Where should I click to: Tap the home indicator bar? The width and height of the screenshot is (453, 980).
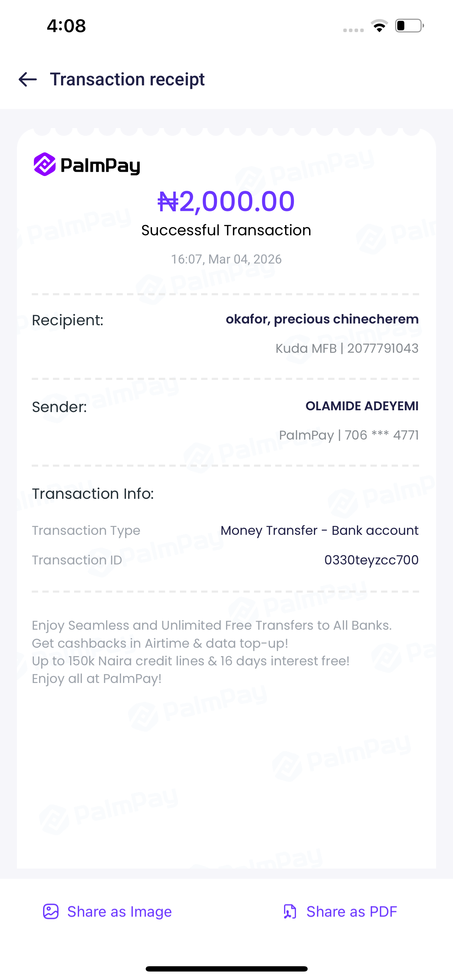[226, 969]
